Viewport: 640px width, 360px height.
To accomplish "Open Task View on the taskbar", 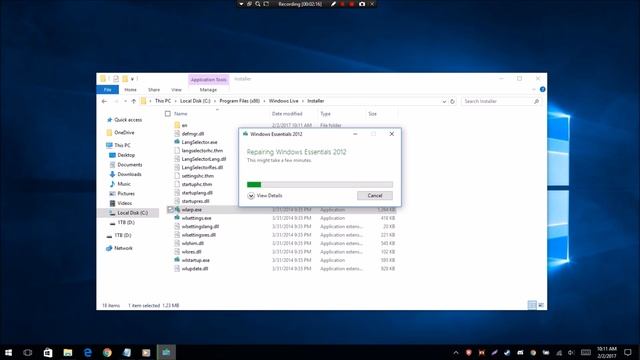I will coord(28,352).
